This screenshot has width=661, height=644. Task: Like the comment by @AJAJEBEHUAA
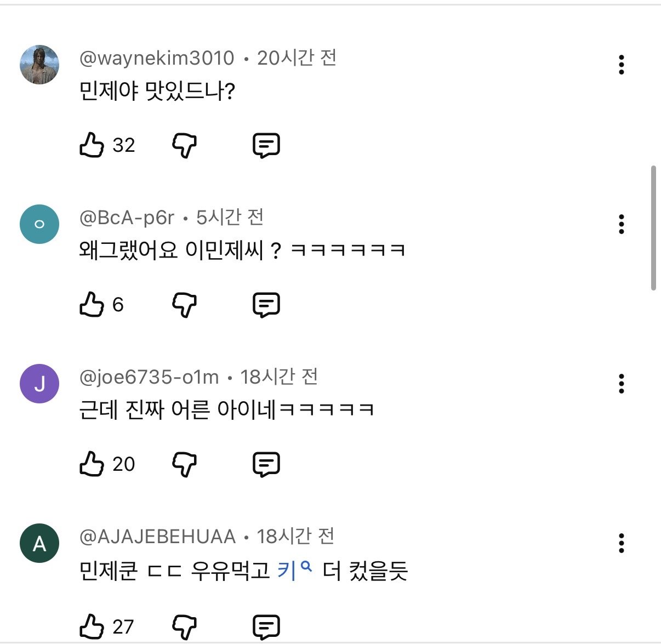tap(92, 626)
